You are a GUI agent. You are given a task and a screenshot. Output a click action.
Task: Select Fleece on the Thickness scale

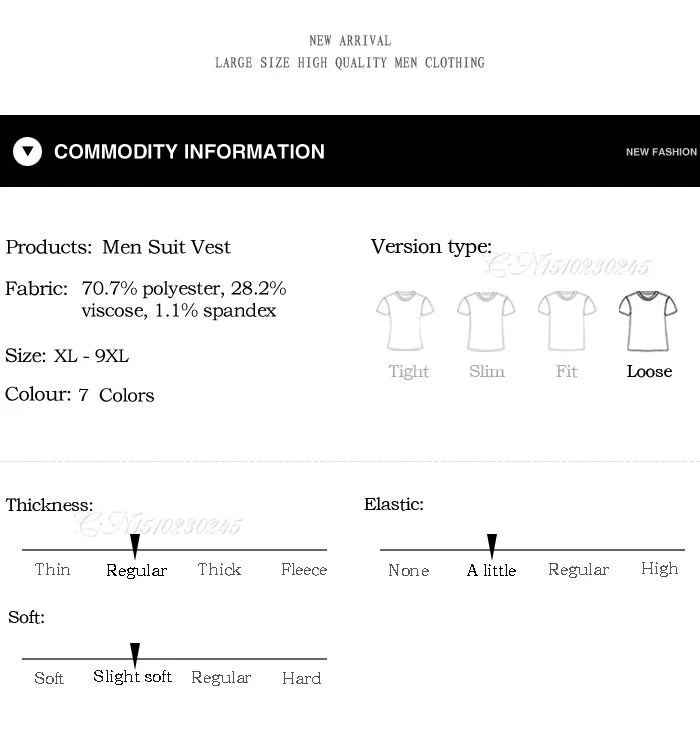tap(304, 569)
